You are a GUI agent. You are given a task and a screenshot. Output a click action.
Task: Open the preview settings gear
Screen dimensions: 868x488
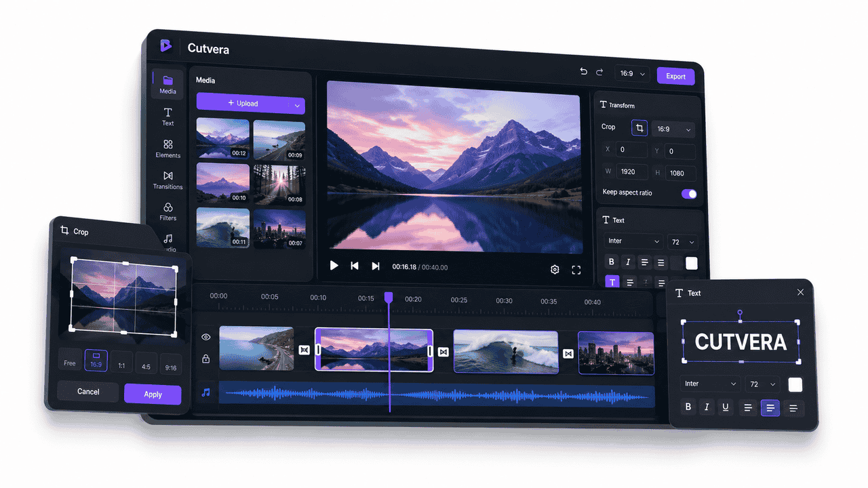[555, 269]
